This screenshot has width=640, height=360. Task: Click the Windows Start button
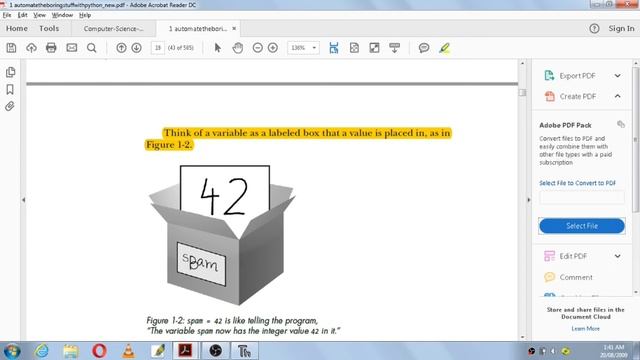click(x=12, y=351)
